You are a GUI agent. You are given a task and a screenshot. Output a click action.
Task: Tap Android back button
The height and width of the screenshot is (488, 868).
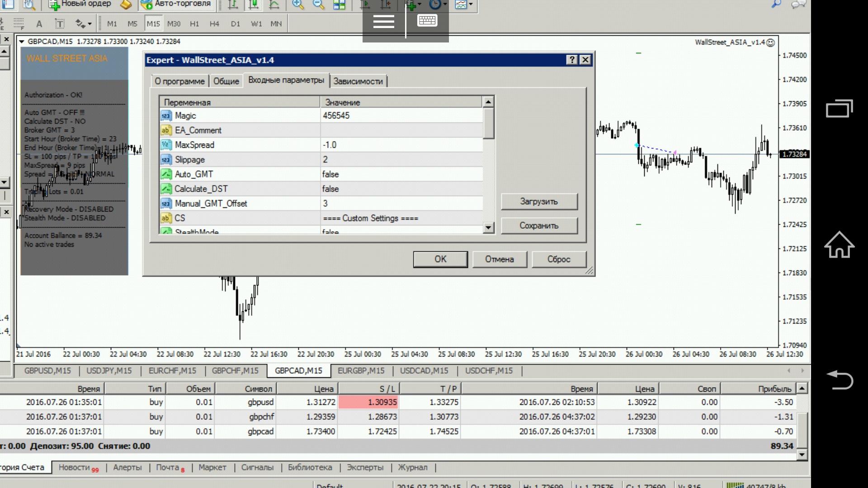click(840, 380)
